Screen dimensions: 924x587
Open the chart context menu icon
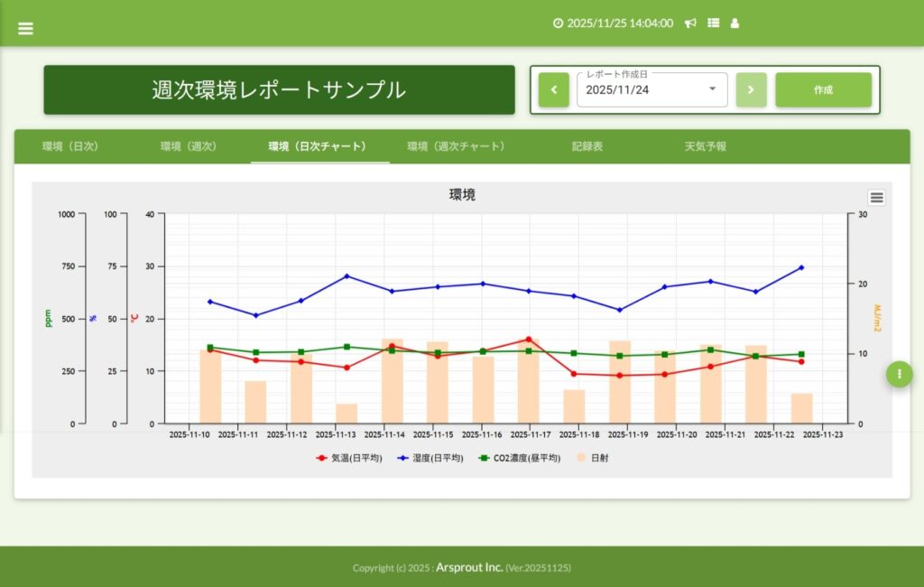(x=876, y=198)
